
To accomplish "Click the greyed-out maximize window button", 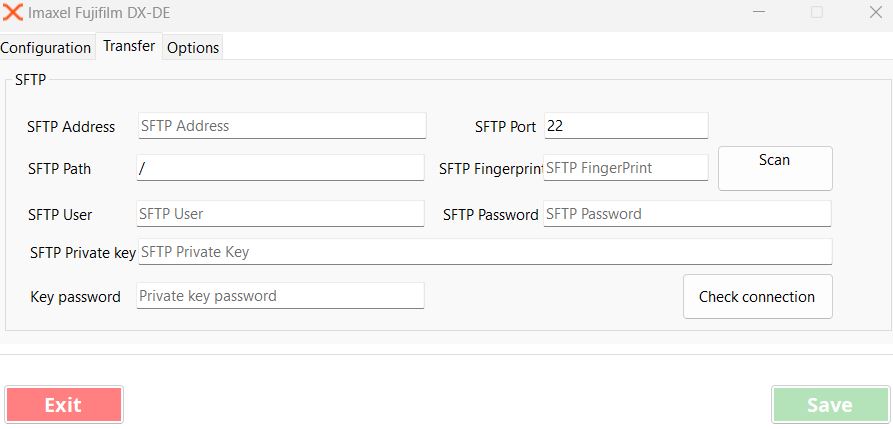I will click(x=817, y=13).
